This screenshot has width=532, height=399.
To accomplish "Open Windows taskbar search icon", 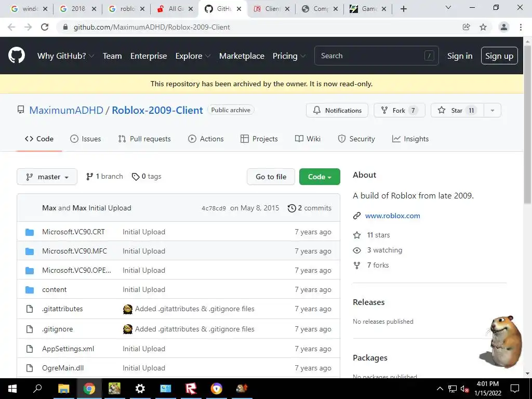I will [x=37, y=389].
